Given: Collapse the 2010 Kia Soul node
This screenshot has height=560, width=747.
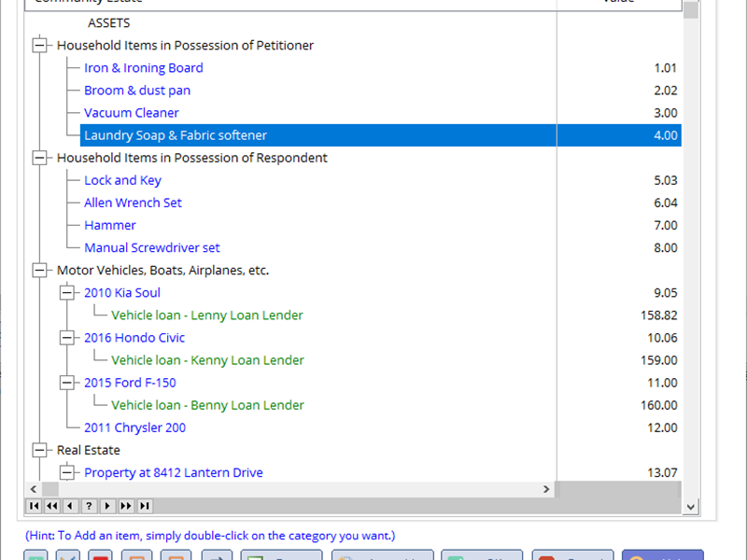Looking at the screenshot, I should 66,293.
